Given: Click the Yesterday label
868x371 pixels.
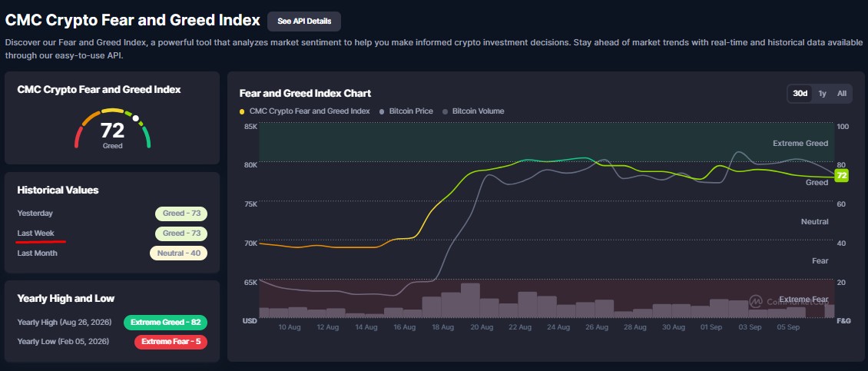Looking at the screenshot, I should point(35,214).
